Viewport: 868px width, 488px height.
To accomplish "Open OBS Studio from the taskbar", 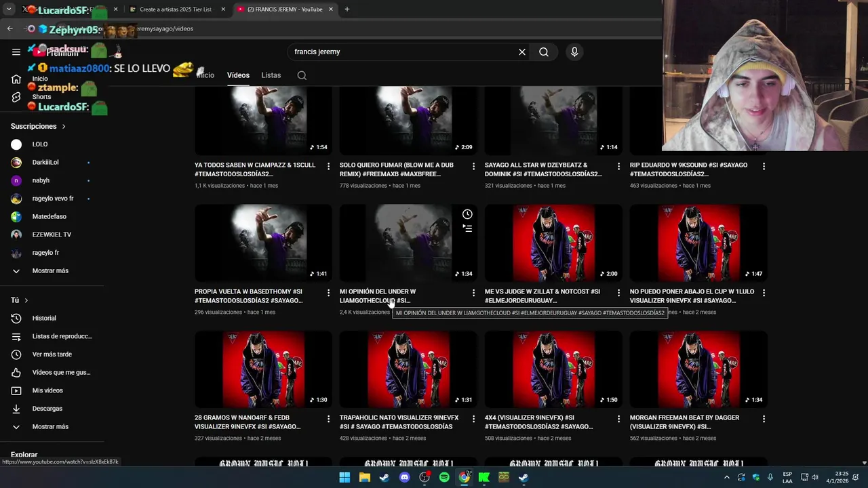I will [x=425, y=477].
